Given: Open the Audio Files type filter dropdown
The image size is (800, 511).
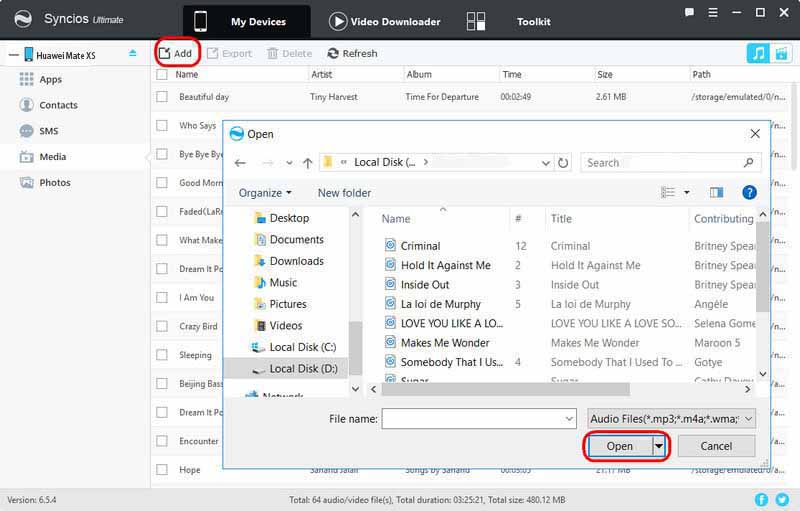Looking at the screenshot, I should pos(671,419).
